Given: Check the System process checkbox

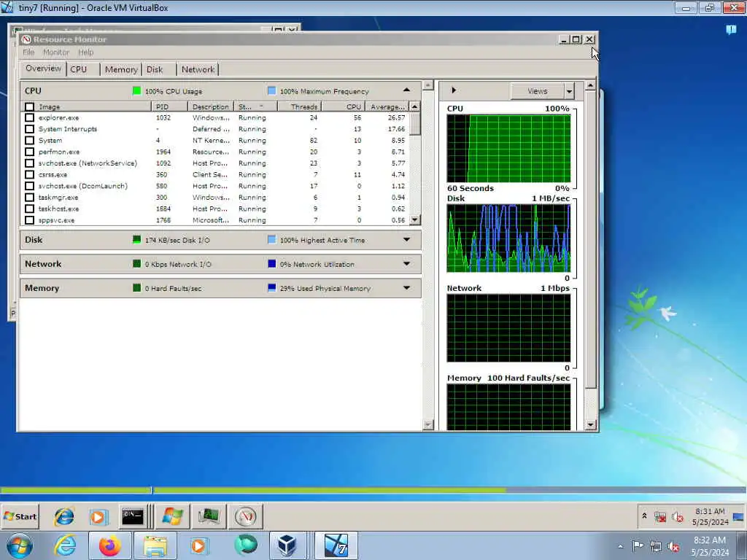Looking at the screenshot, I should [29, 141].
